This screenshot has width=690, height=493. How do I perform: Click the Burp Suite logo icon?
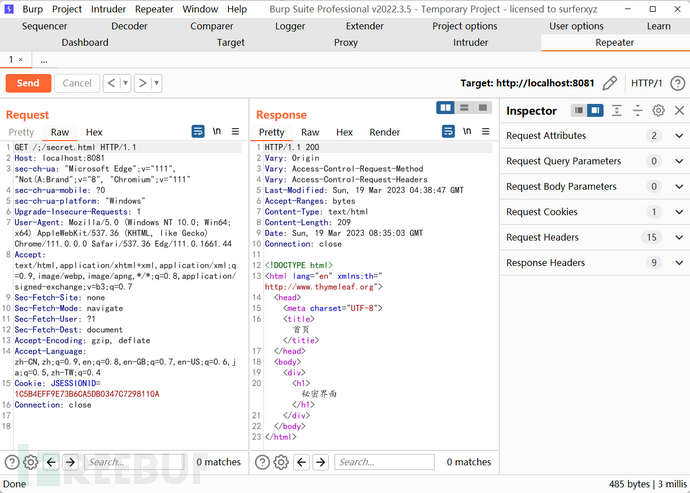pos(8,9)
